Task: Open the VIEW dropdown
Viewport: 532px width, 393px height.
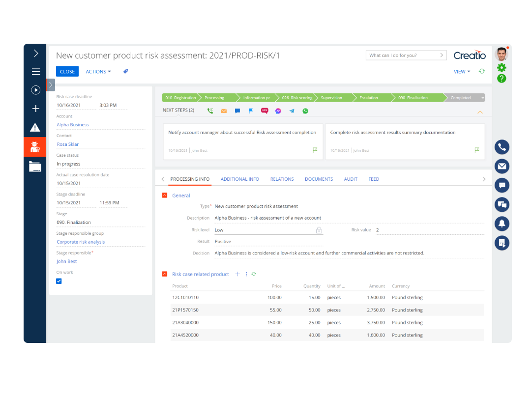Action: 462,72
